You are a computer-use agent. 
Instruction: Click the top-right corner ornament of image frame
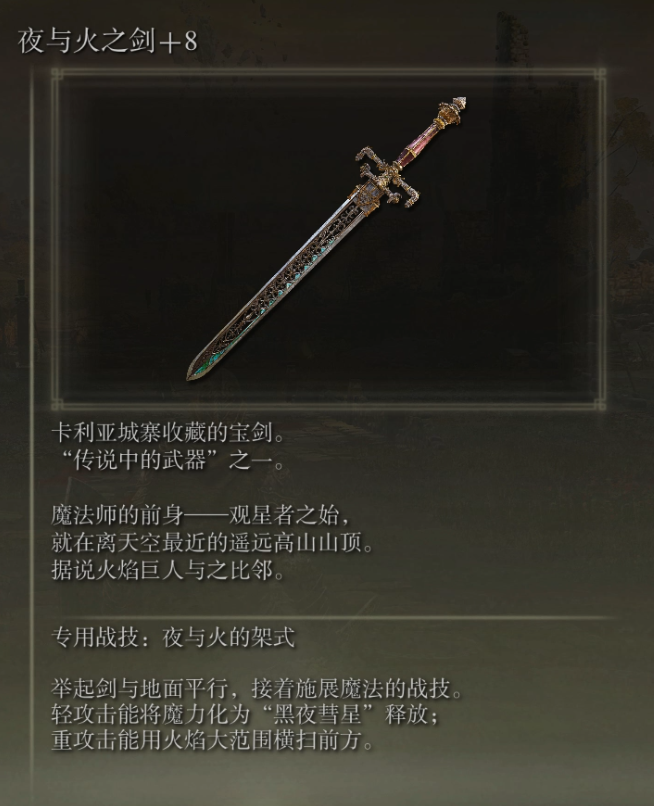tap(600, 75)
